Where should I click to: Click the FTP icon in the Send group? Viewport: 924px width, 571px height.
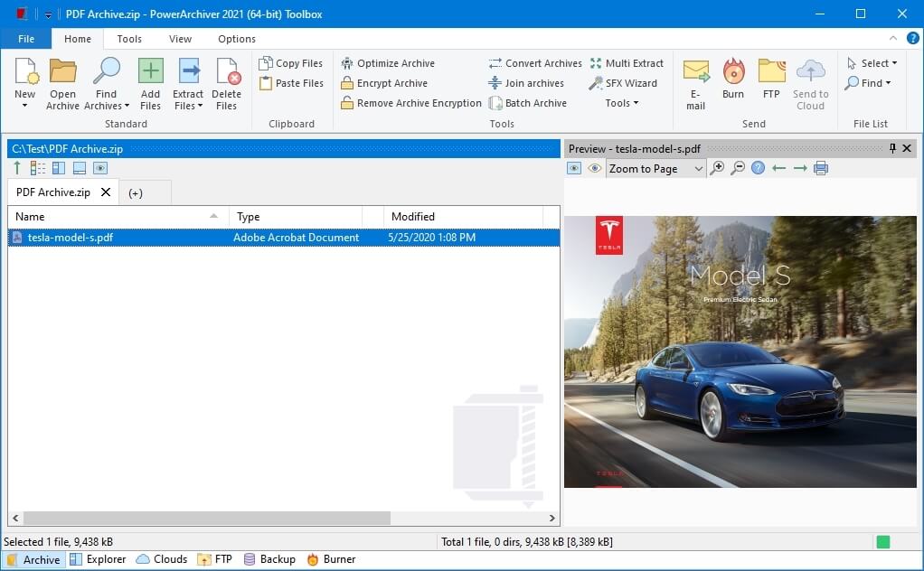[x=771, y=71]
